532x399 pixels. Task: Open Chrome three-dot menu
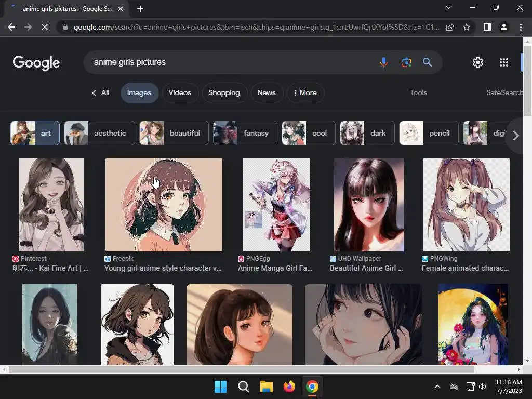tap(521, 27)
